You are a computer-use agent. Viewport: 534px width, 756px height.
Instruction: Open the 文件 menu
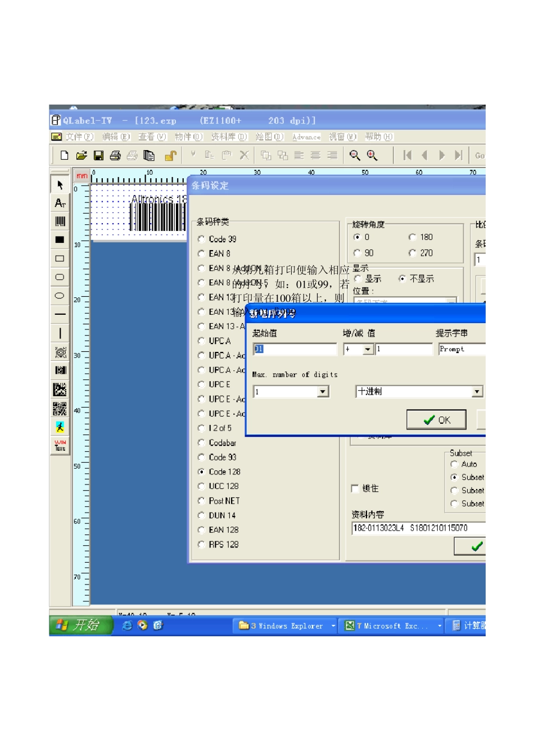tap(79, 137)
